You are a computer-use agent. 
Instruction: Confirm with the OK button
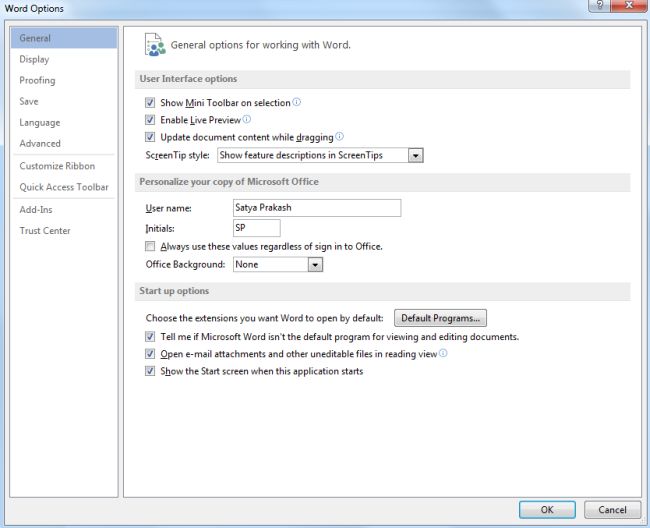tap(547, 509)
